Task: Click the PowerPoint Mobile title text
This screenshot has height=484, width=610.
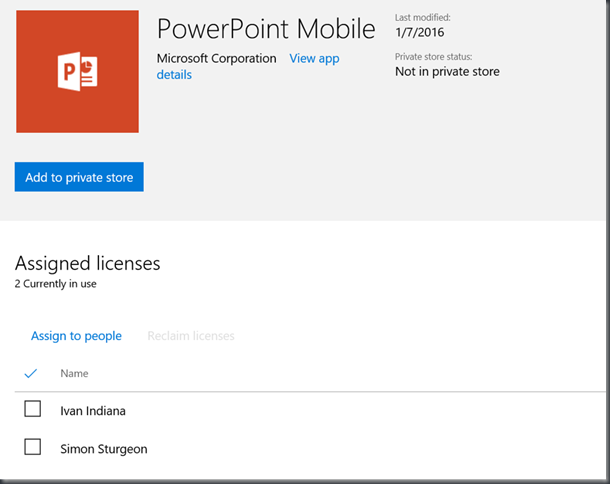Action: (266, 29)
